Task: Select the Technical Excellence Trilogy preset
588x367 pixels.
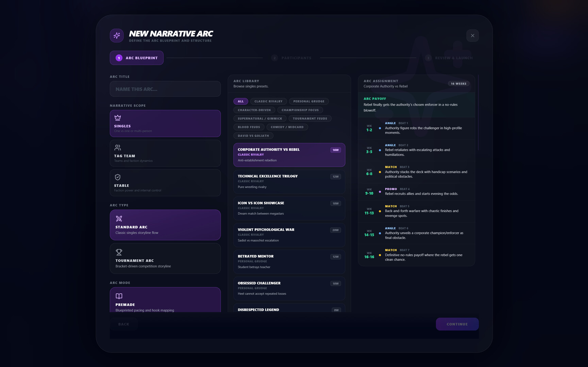Action: (x=289, y=181)
